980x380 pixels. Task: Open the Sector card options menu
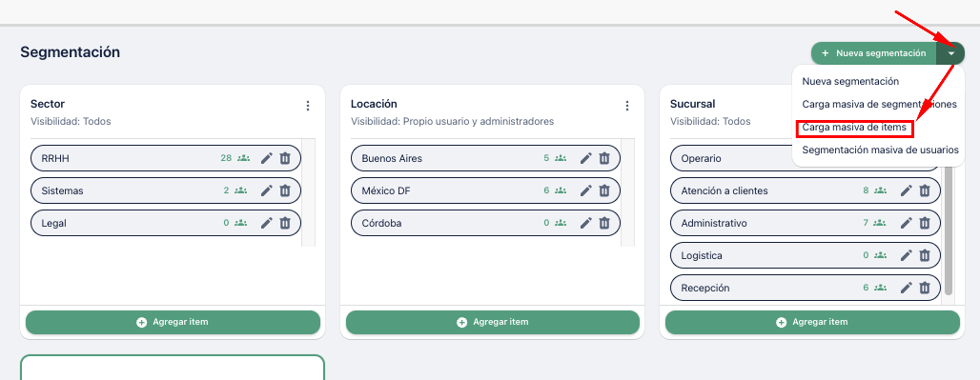(x=308, y=106)
